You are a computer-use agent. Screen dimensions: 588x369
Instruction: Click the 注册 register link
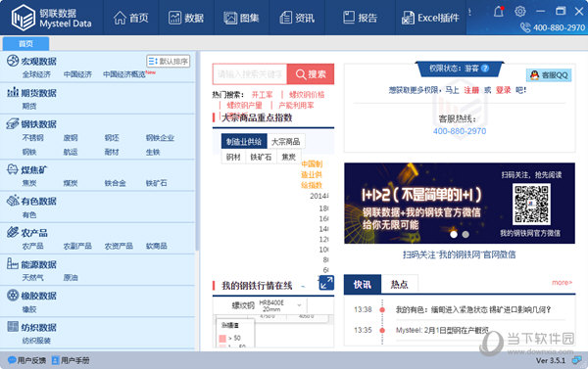click(471, 90)
